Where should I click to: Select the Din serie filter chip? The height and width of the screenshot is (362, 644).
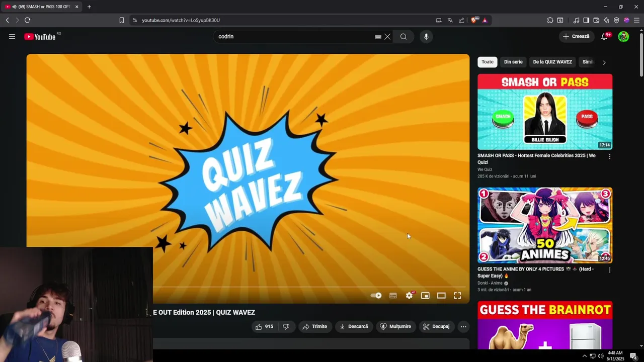click(513, 62)
